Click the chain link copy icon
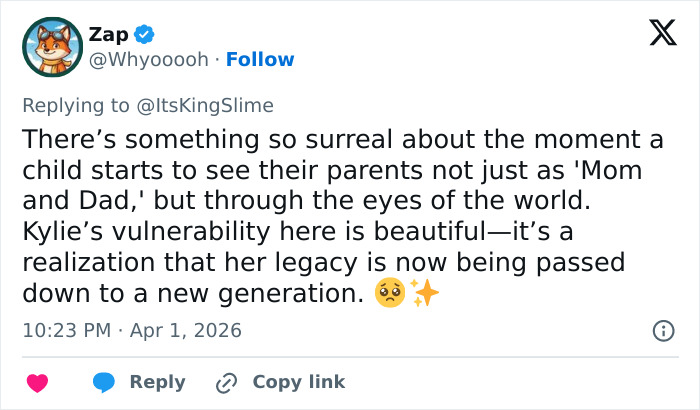700x410 pixels. click(x=227, y=382)
